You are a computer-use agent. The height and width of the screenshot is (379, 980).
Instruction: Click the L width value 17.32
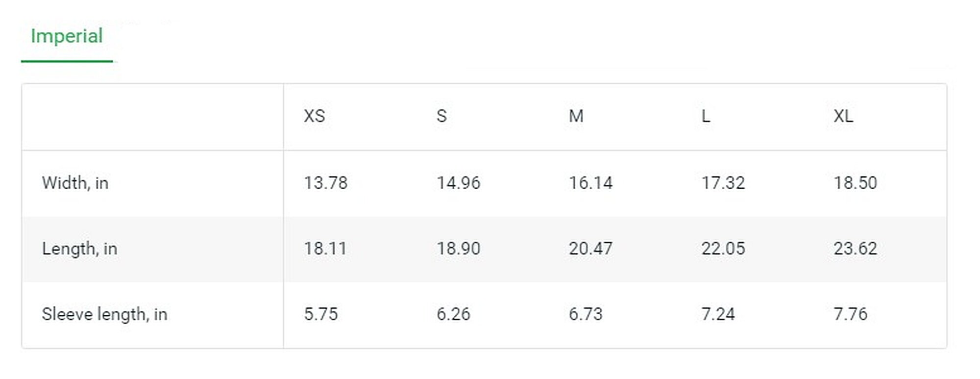point(723,183)
